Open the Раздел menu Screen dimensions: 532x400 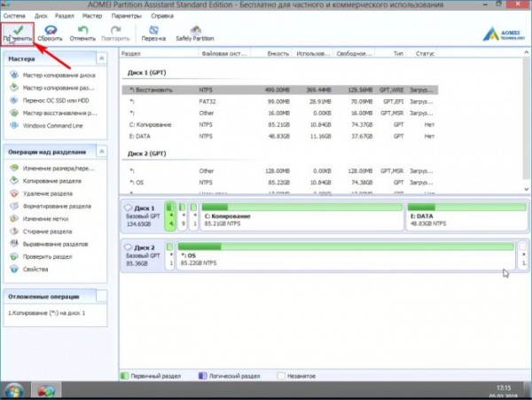coord(65,16)
